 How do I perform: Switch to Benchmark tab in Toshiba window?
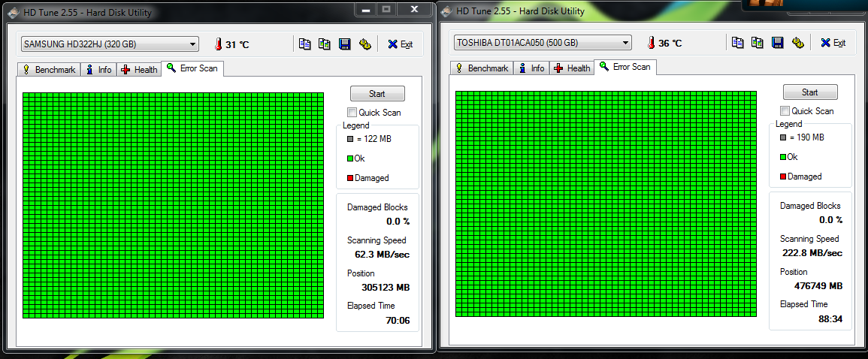tap(482, 68)
